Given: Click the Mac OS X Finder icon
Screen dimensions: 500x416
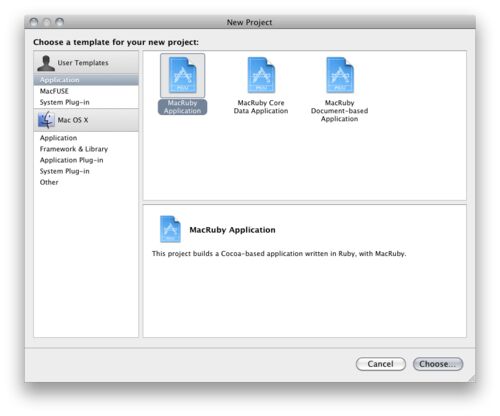Looking at the screenshot, I should coord(46,120).
